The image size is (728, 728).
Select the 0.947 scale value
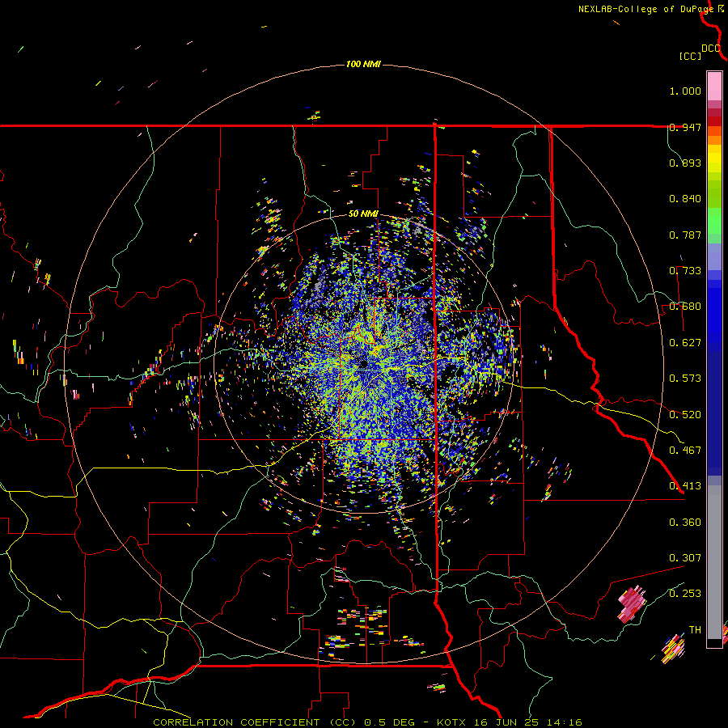685,127
